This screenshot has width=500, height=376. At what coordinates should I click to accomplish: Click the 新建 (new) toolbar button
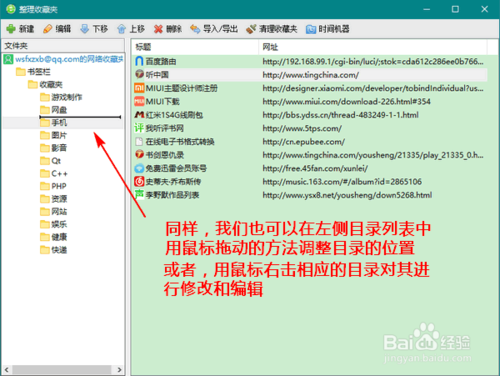click(20, 29)
